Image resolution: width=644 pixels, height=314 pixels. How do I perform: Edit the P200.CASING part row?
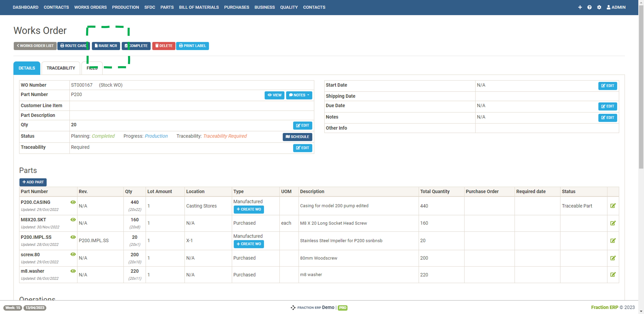click(613, 206)
